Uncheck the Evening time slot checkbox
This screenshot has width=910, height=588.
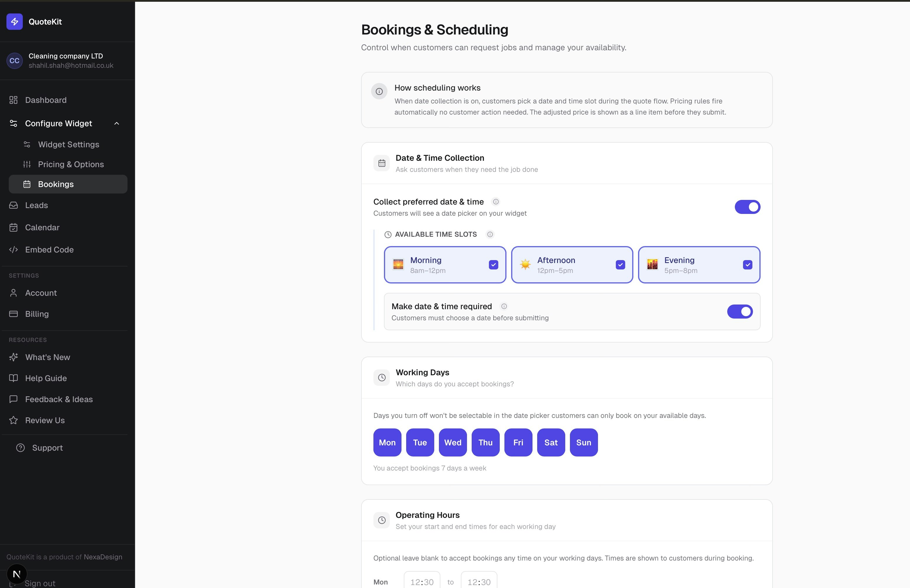747,264
